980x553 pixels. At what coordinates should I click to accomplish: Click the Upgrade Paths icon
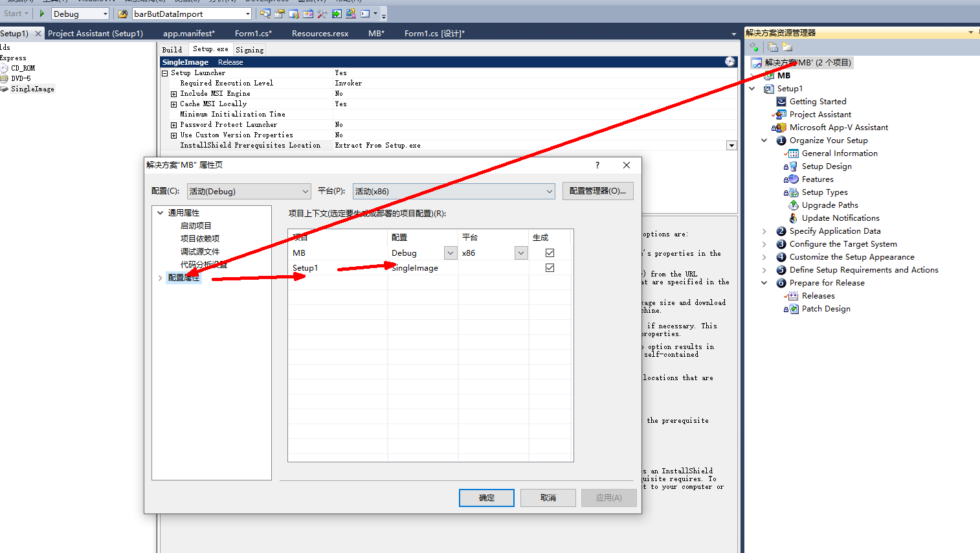click(794, 205)
